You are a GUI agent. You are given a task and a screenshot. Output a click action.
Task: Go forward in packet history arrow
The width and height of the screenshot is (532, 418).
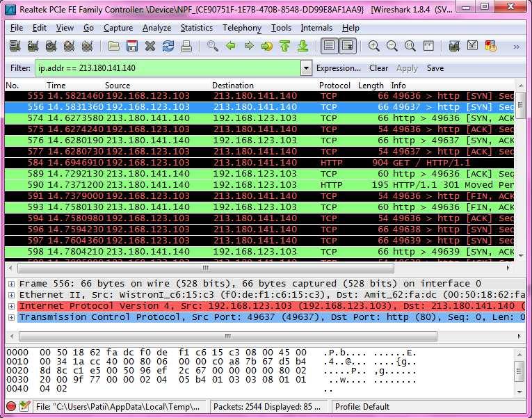tap(249, 46)
